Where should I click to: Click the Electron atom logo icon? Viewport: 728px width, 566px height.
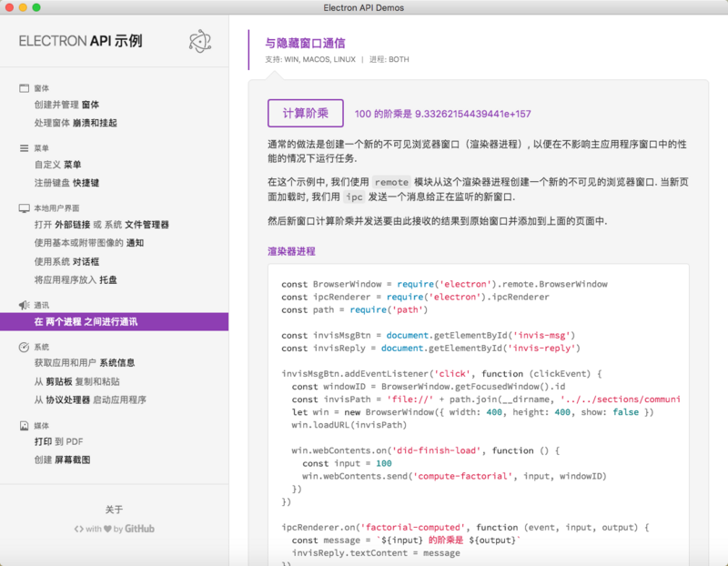point(200,41)
